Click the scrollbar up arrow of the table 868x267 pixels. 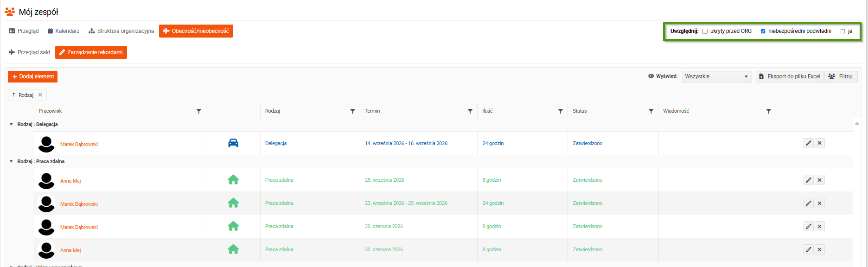(x=857, y=123)
